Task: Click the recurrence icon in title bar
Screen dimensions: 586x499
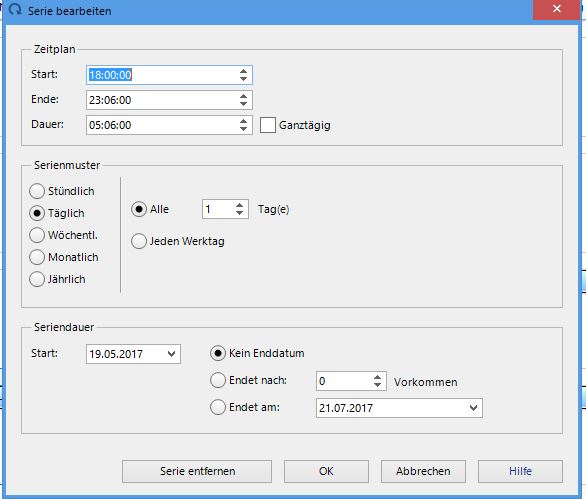Action: coord(15,10)
